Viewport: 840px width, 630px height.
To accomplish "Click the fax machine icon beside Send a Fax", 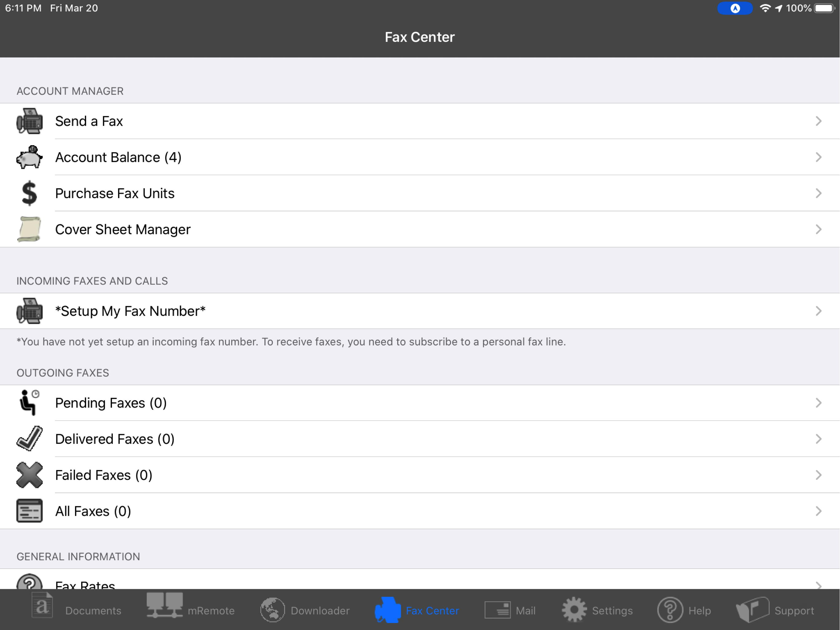I will pyautogui.click(x=29, y=121).
